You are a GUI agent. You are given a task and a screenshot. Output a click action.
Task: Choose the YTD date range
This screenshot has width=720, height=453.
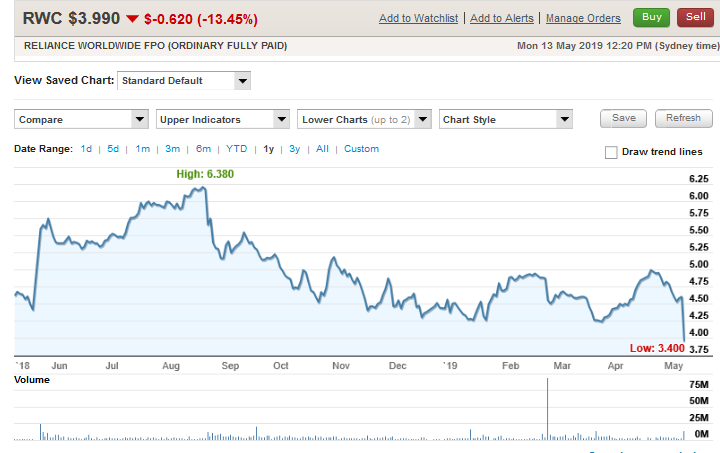tap(236, 149)
